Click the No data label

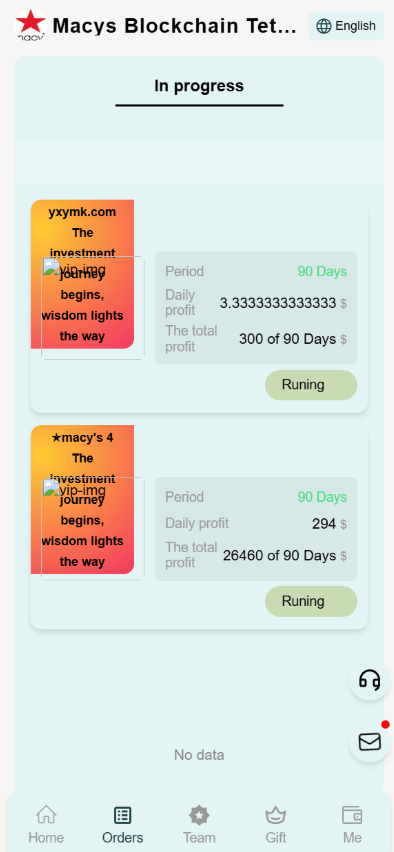click(x=199, y=755)
